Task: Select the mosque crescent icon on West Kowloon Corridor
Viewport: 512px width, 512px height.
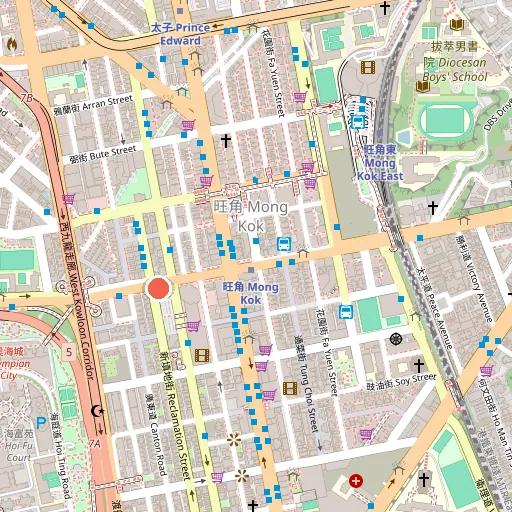Action: tap(97, 411)
